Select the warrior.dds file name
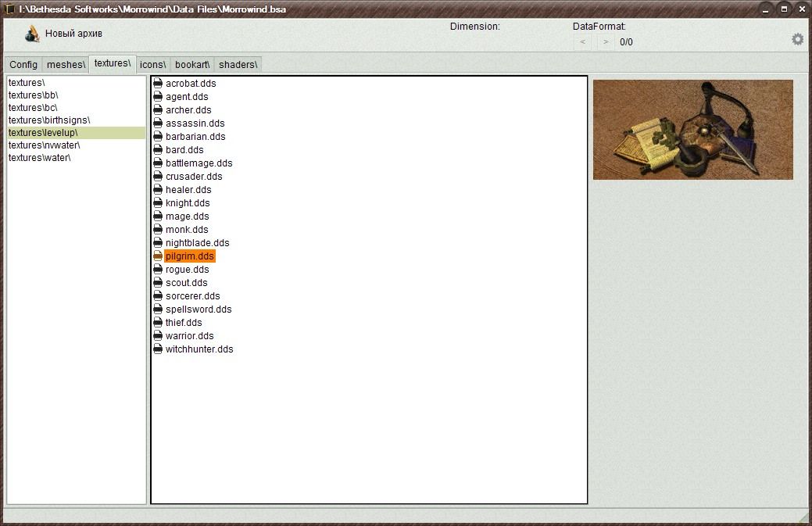 (x=190, y=336)
